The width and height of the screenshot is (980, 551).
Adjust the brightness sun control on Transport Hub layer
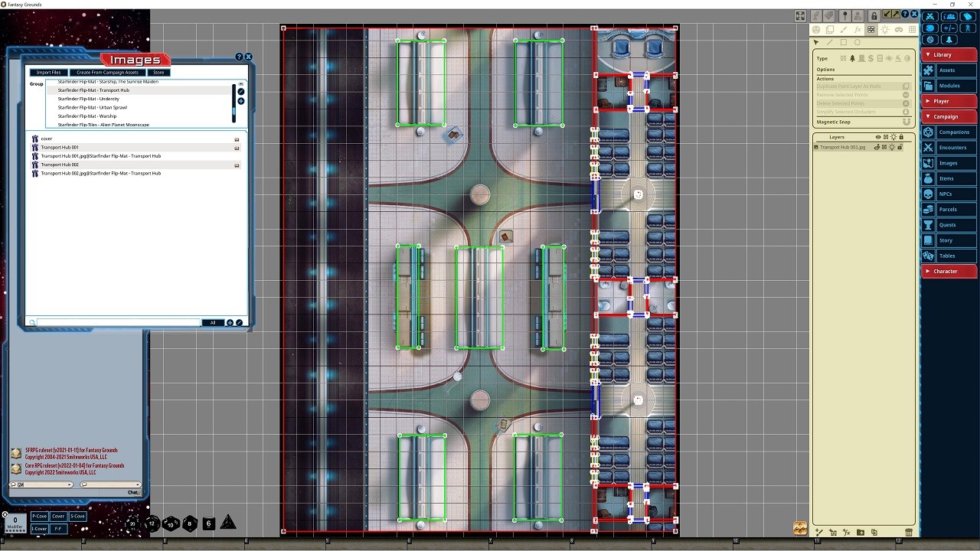click(x=892, y=147)
